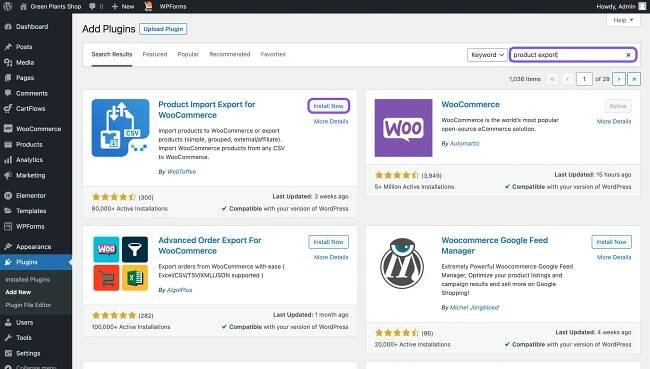Switch to Featured tab

155,54
